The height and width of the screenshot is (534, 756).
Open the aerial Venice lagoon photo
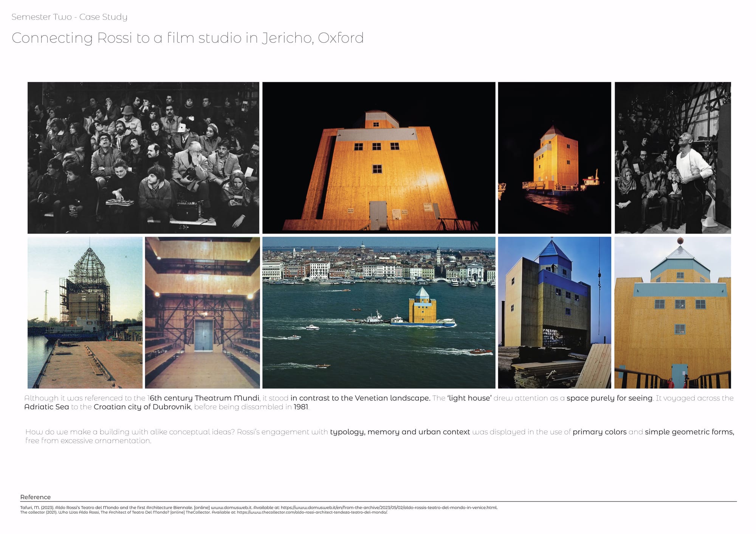tap(378, 313)
